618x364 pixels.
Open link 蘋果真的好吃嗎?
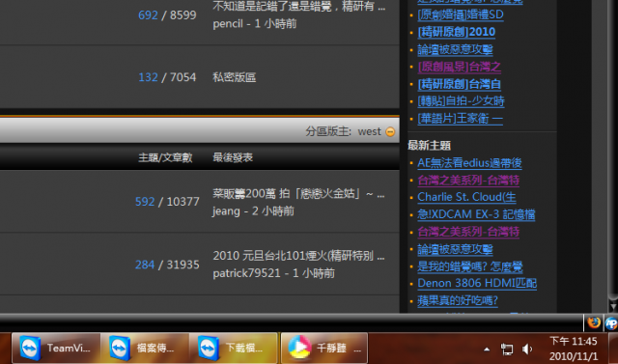click(x=458, y=300)
